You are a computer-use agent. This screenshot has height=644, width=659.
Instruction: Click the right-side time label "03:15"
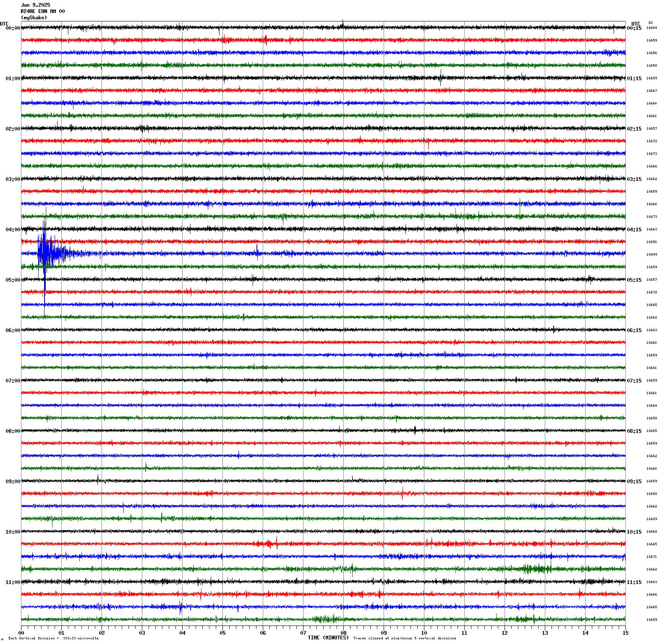click(634, 179)
